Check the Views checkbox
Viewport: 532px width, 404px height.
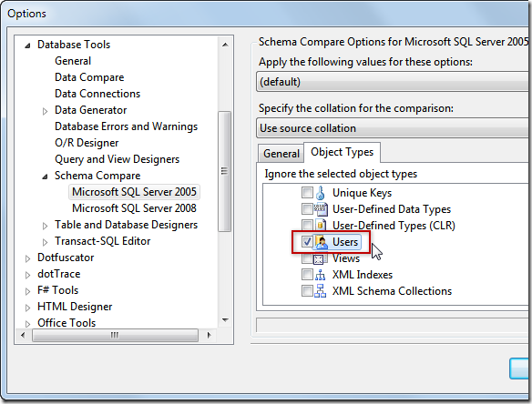coord(307,258)
